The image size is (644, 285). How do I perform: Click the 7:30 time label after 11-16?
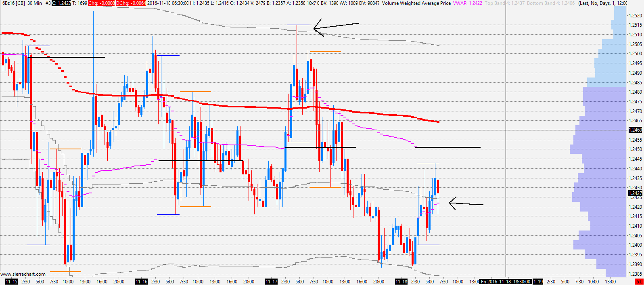[184, 282]
